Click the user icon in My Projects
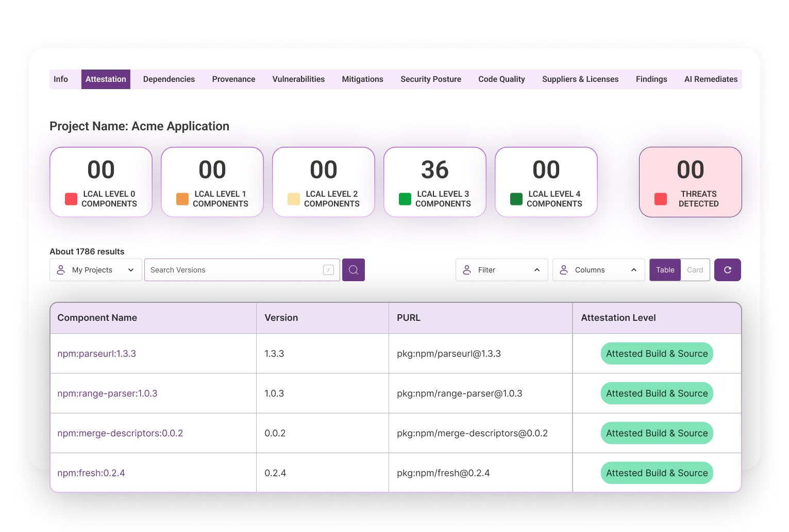The height and width of the screenshot is (532, 789). pos(61,270)
